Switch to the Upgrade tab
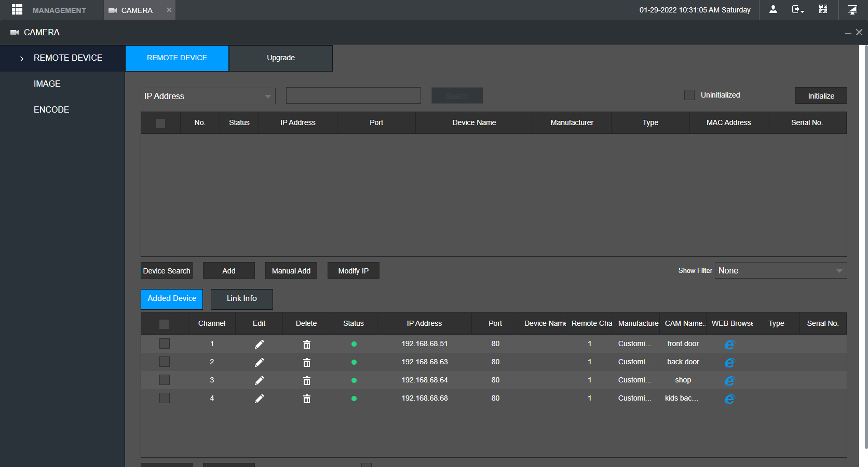This screenshot has height=467, width=868. pos(281,58)
